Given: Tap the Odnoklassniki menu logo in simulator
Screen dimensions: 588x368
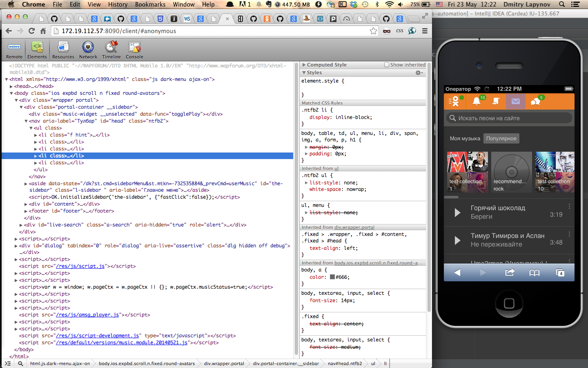Looking at the screenshot, I should coord(454,101).
